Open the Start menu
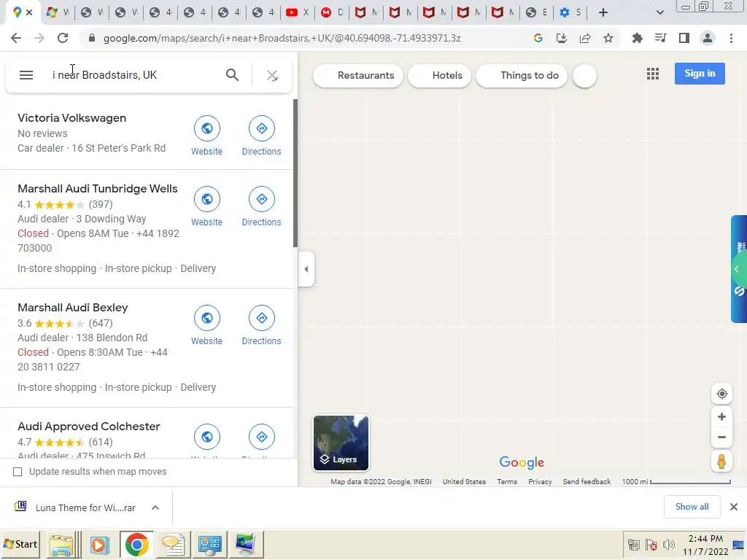This screenshot has width=747, height=560. (x=20, y=544)
